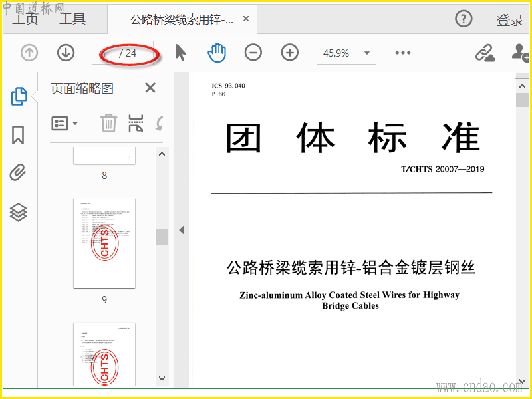Click the 登录 login button

click(x=509, y=20)
